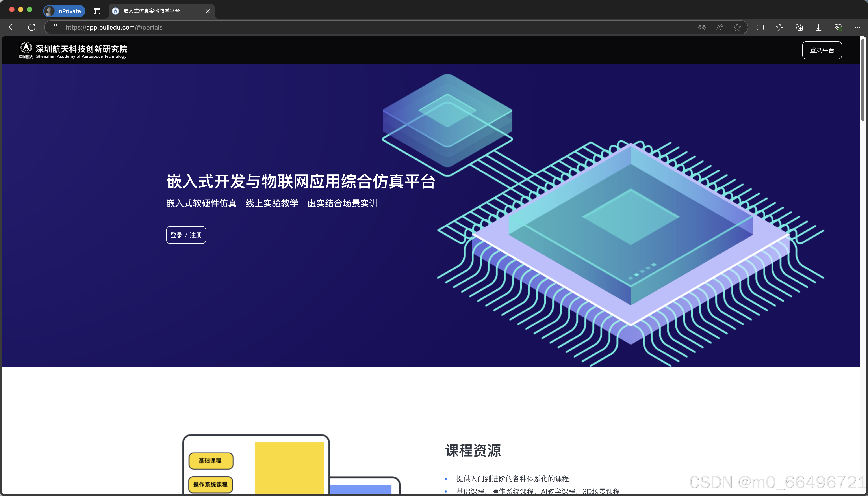Open the favorites list icon
868x496 pixels.
click(780, 27)
